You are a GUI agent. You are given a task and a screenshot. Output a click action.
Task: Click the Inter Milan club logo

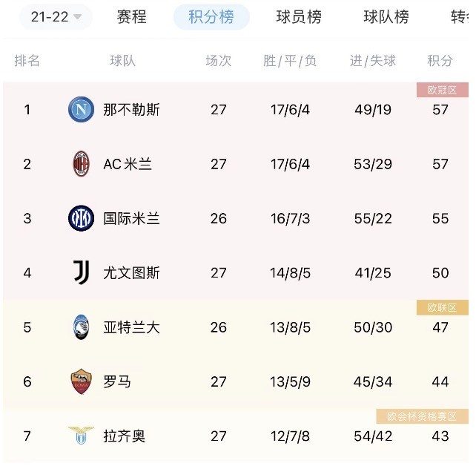pyautogui.click(x=81, y=218)
